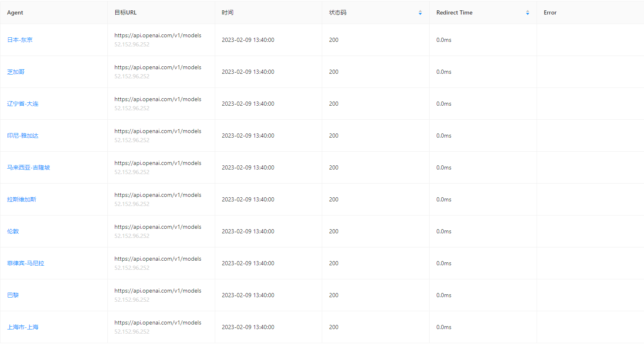Select the 印尼-雅加达 agent link
644x344 pixels.
23,136
